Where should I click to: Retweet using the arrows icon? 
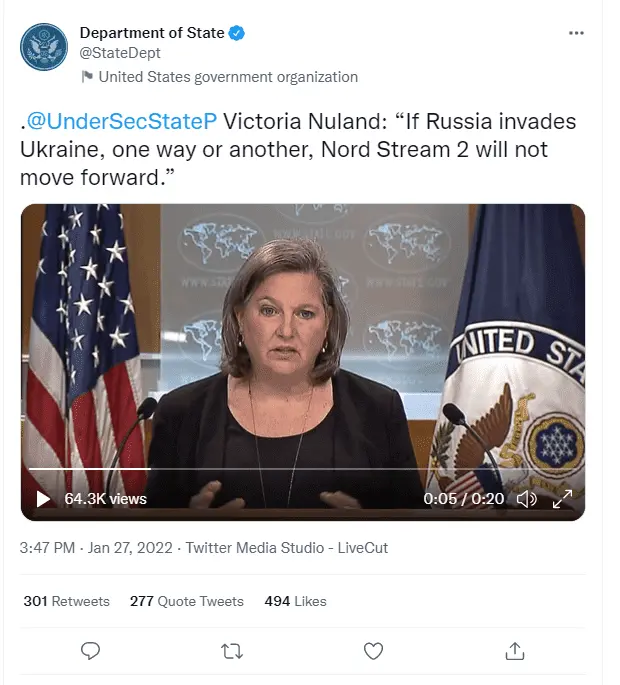tap(231, 651)
